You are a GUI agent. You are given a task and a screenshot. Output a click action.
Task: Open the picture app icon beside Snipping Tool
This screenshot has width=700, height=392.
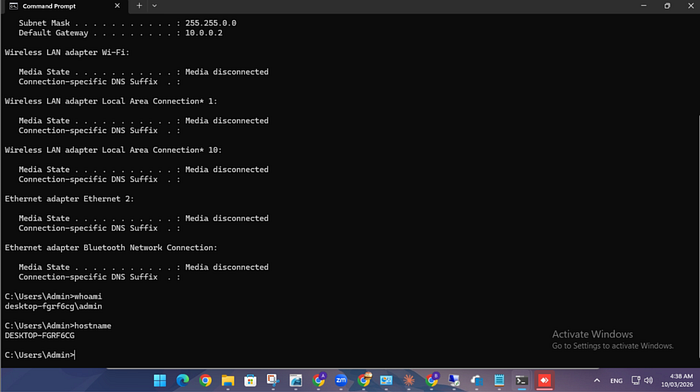[x=296, y=380]
